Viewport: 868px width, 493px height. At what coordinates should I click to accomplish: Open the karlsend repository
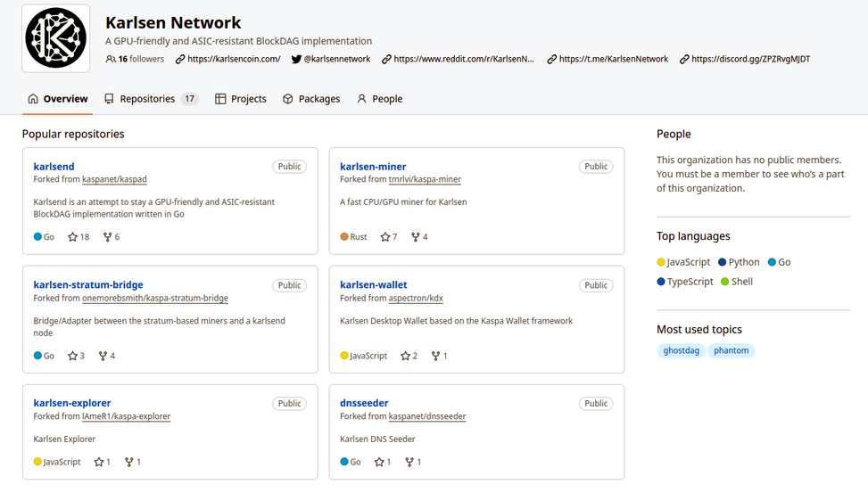tap(54, 167)
